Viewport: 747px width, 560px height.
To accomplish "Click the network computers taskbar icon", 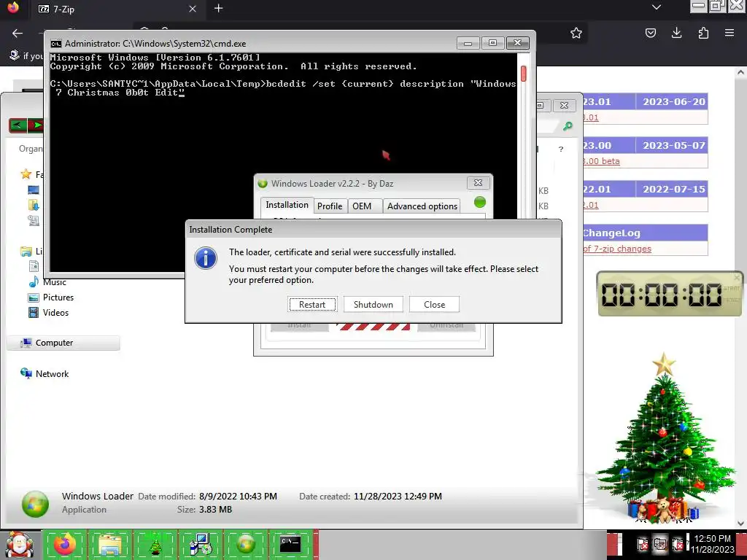I will [201, 544].
